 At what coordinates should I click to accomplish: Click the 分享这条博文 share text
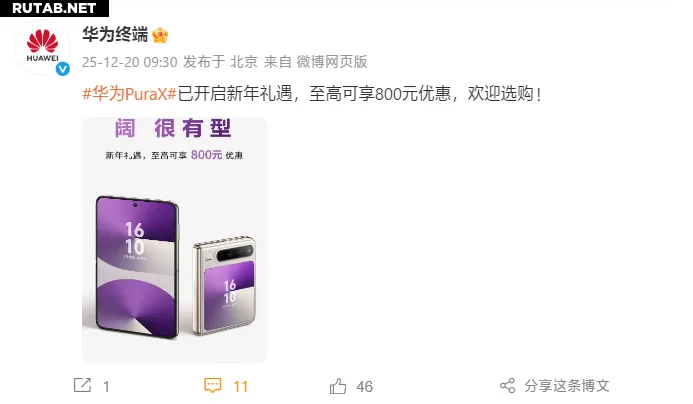567,385
